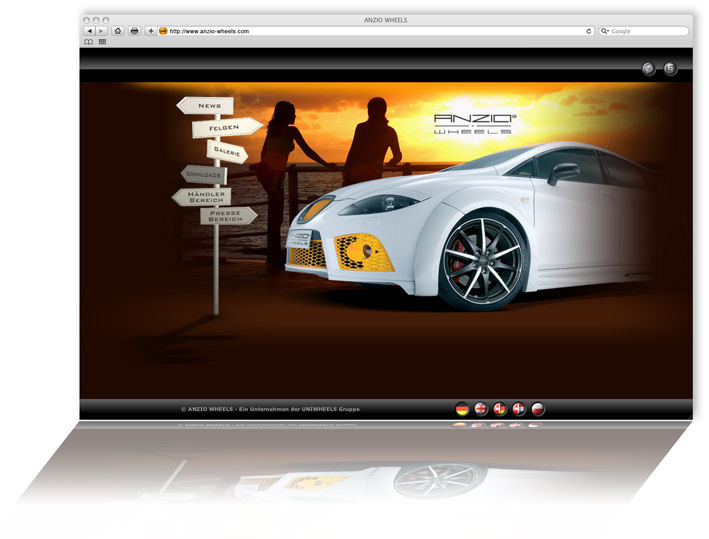Reload the page with the refresh arrow

(x=588, y=31)
